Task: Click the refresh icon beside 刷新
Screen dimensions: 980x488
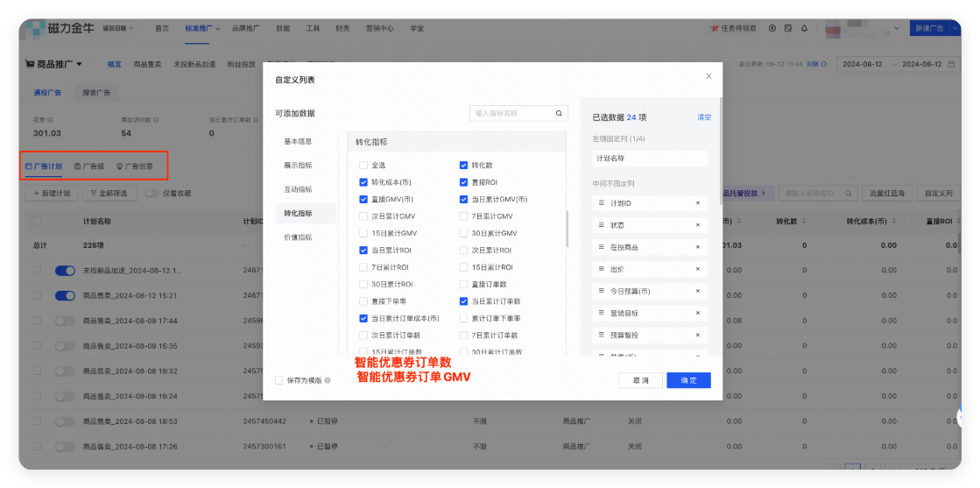Action: [x=824, y=64]
